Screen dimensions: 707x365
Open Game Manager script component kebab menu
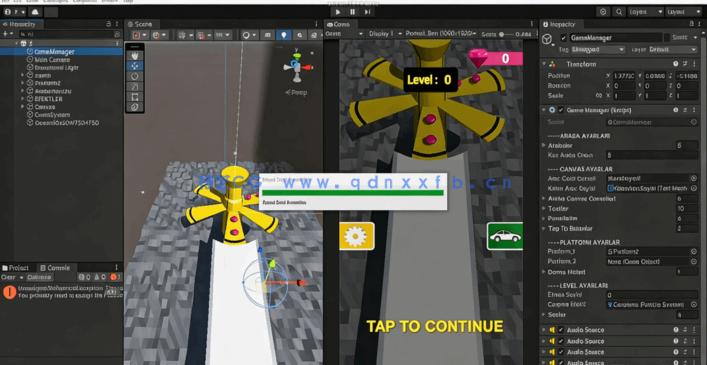[x=695, y=110]
